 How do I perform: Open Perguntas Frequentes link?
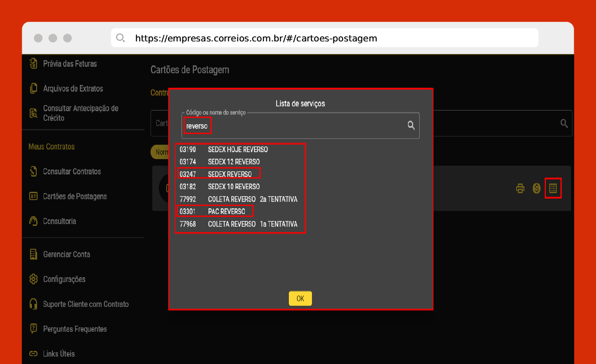(x=75, y=329)
